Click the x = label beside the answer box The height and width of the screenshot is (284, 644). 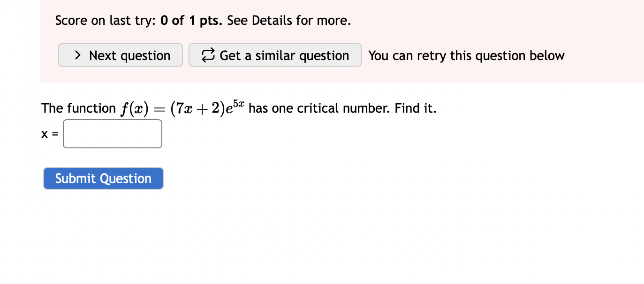(x=49, y=134)
